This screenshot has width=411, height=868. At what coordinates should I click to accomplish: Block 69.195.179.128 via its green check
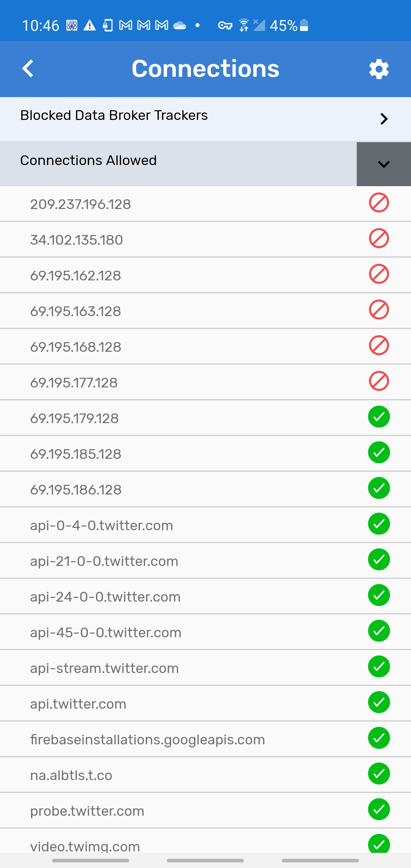379,417
